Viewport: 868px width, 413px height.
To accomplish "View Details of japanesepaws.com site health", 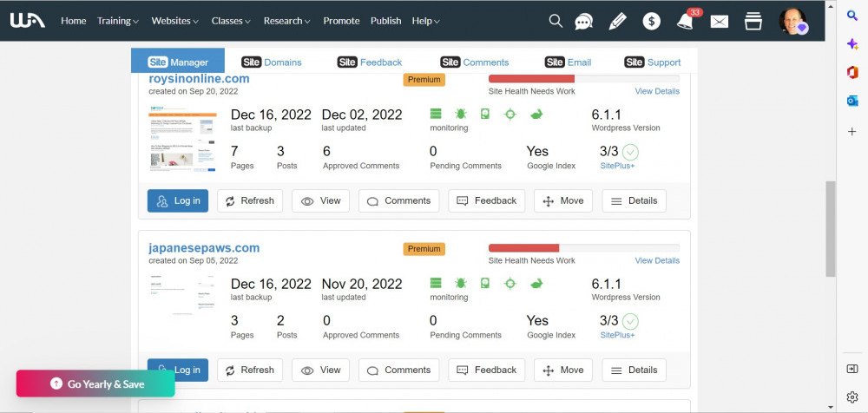I will [x=657, y=261].
